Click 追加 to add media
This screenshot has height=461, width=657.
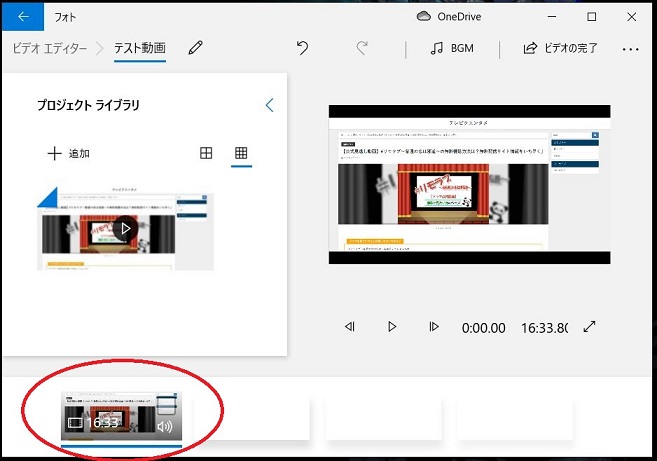68,153
